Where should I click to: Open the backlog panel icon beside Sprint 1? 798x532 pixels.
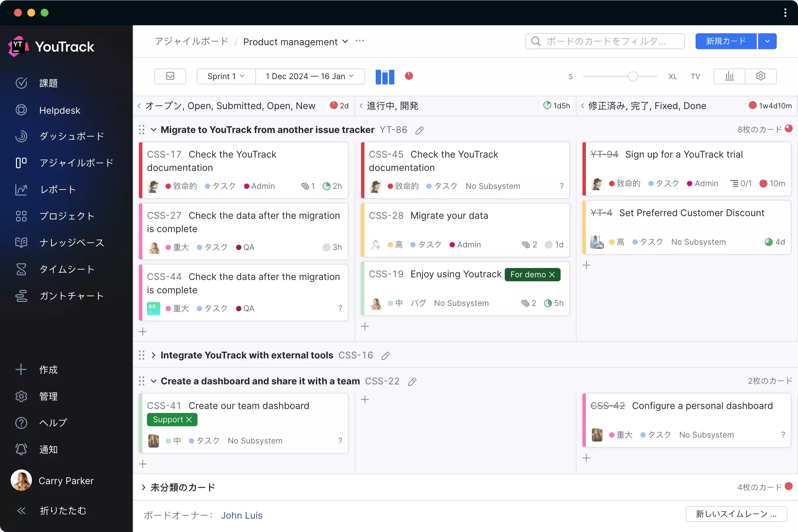[170, 76]
